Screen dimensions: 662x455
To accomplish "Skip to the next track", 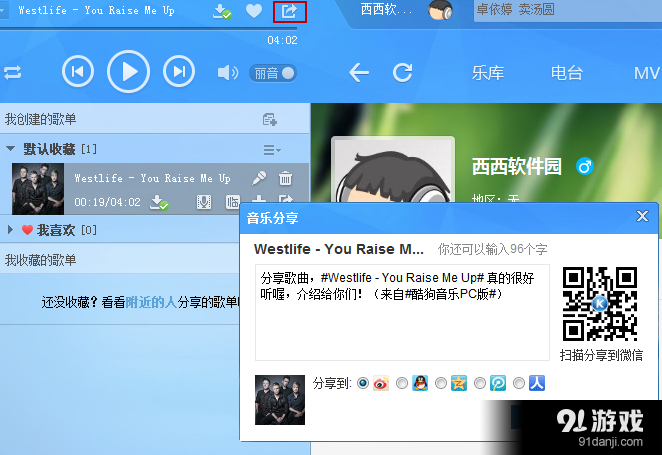I will [x=179, y=72].
